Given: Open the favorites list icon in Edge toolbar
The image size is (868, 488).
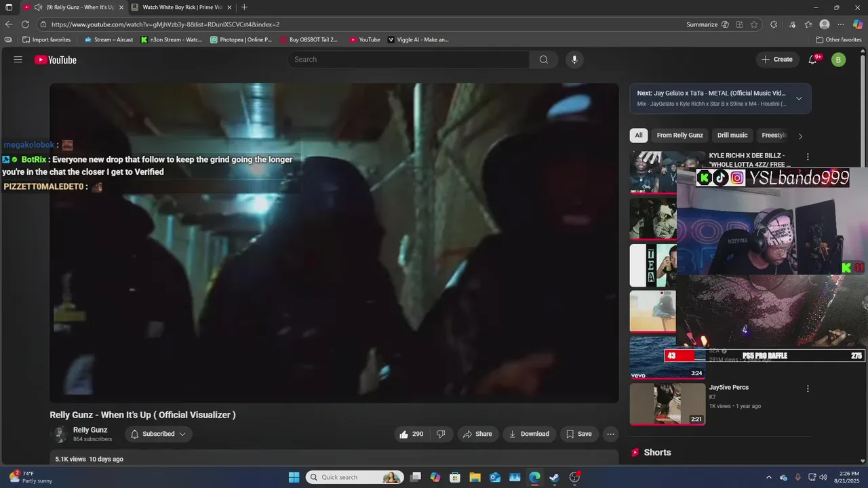Looking at the screenshot, I should (808, 24).
